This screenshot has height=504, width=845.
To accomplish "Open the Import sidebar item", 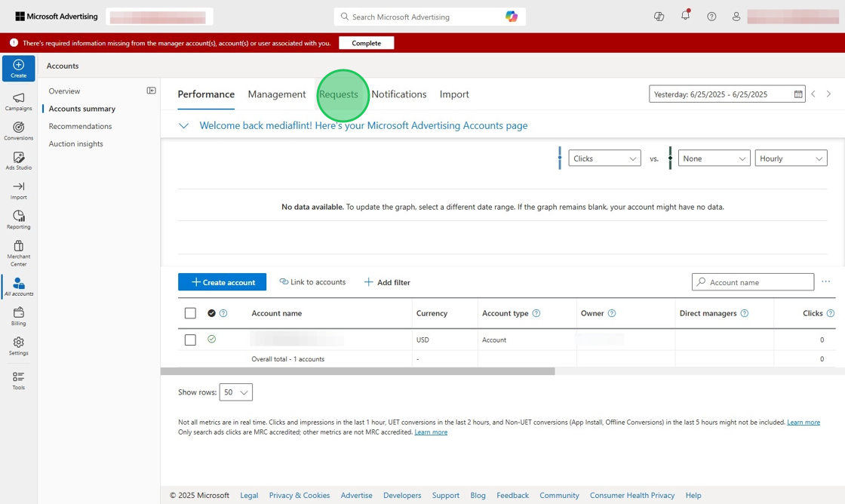I will coord(18,190).
